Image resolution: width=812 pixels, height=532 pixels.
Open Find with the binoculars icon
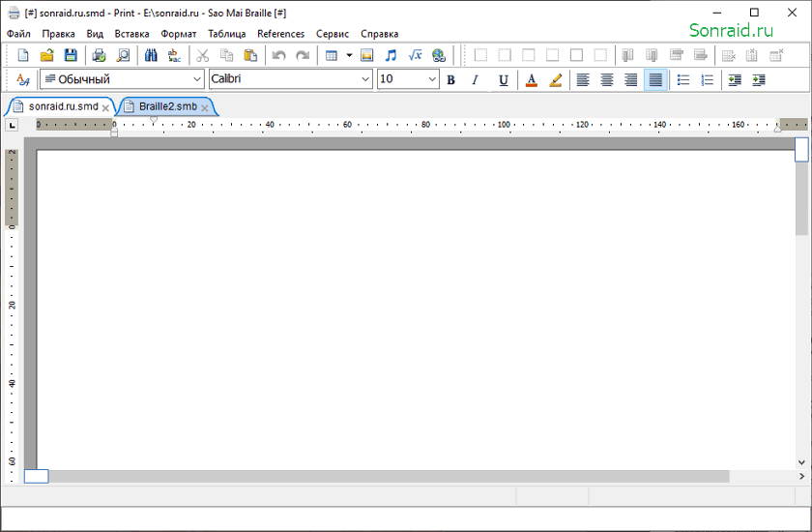point(151,55)
